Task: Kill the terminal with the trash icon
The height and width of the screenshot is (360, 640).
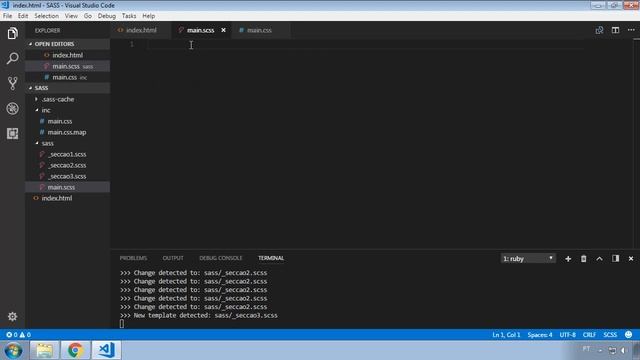Action: pyautogui.click(x=584, y=259)
